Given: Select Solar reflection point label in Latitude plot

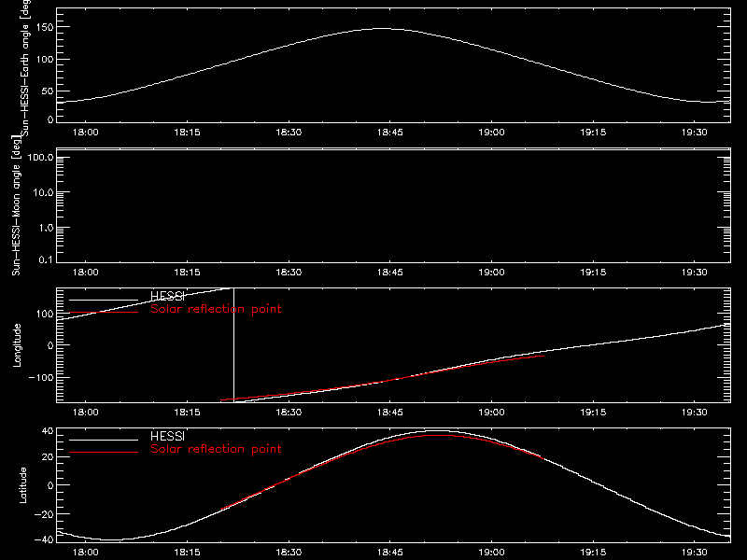Looking at the screenshot, I should tap(216, 449).
